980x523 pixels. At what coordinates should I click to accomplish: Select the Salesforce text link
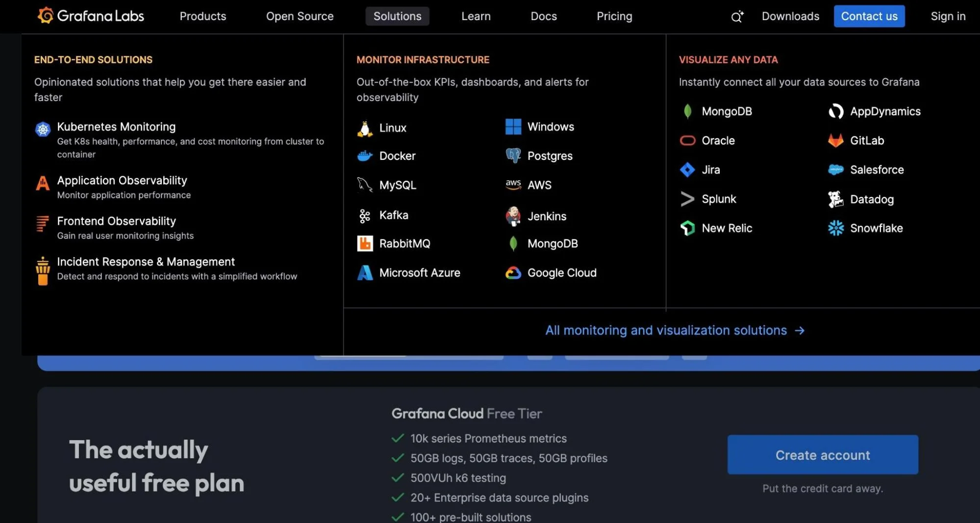pos(877,170)
